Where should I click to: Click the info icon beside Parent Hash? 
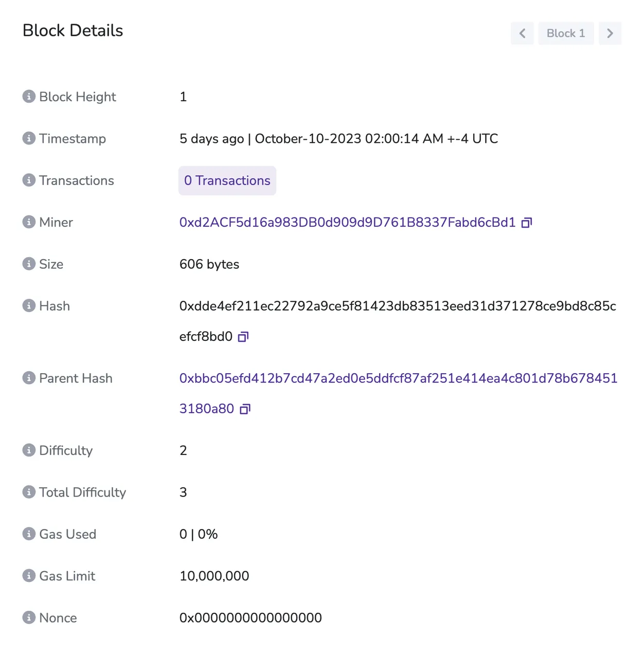pos(29,378)
